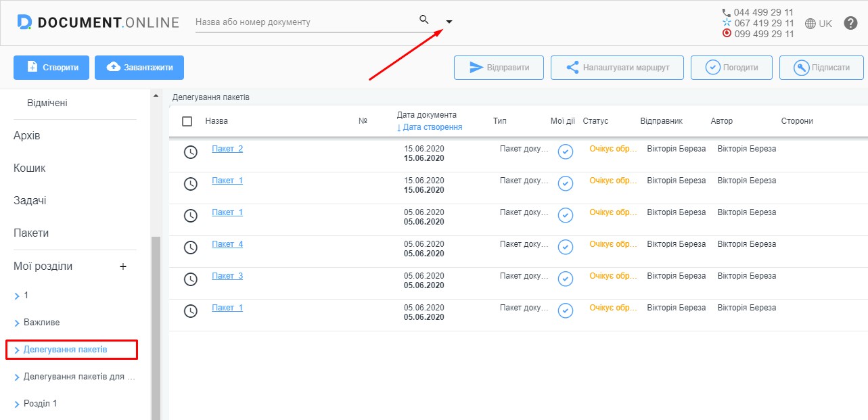
Task: Click the Дата документа column header
Action: (427, 115)
